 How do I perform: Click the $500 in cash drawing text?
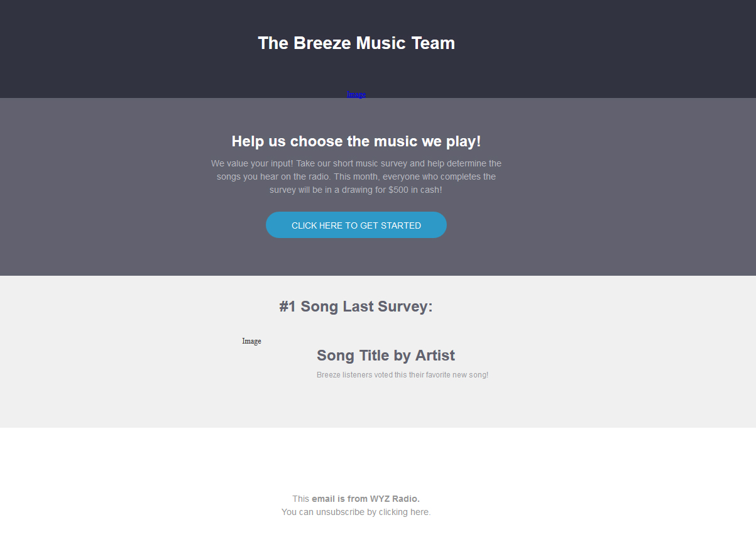(x=415, y=190)
